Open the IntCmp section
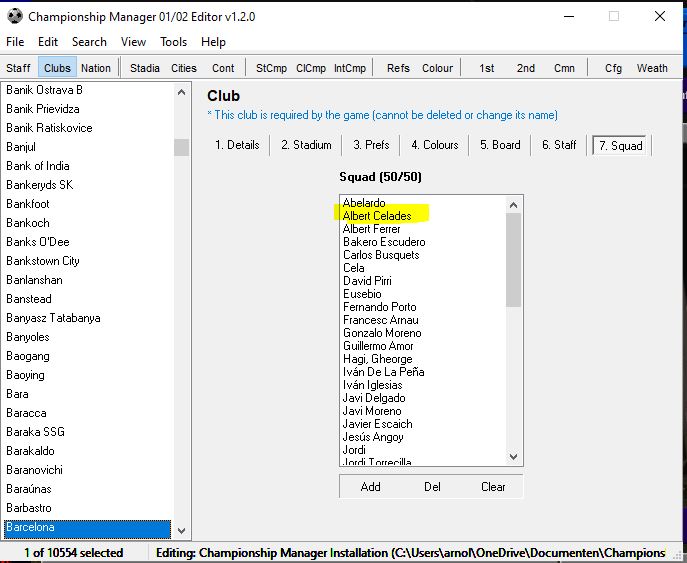The image size is (687, 563). point(350,68)
